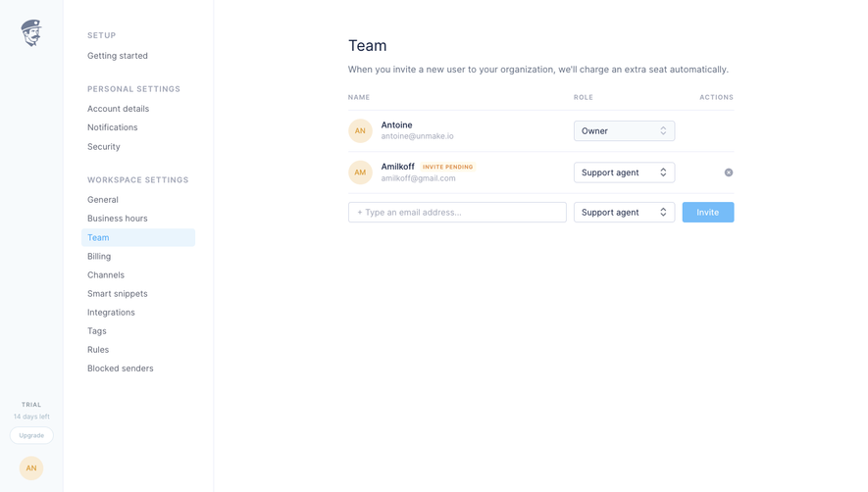
Task: Click Antoine's AN avatar in team list
Action: click(x=360, y=131)
